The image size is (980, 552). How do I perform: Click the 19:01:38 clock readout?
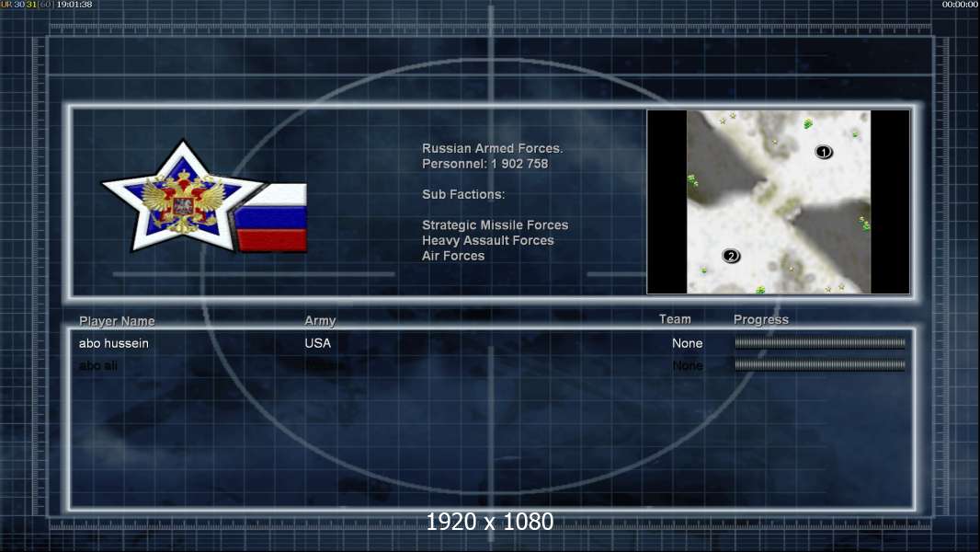coord(74,5)
